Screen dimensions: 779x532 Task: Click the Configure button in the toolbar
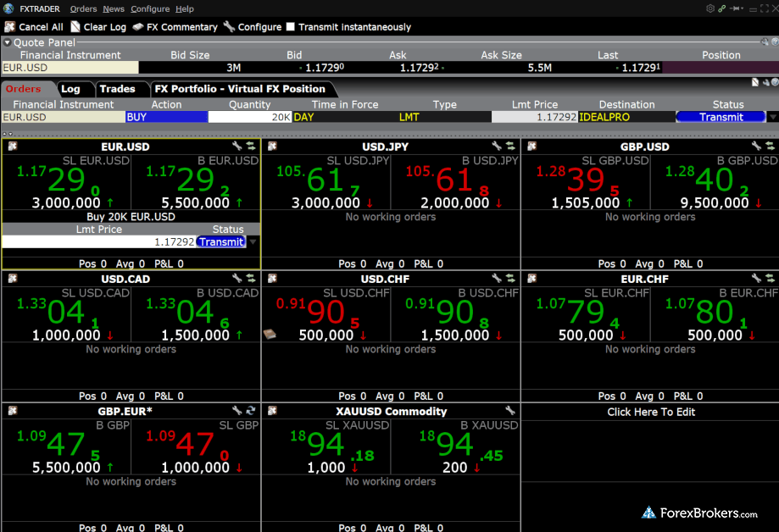[253, 27]
